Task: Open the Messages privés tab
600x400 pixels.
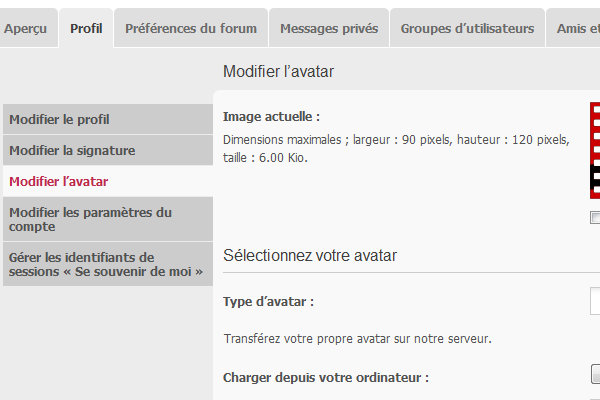Action: click(329, 29)
